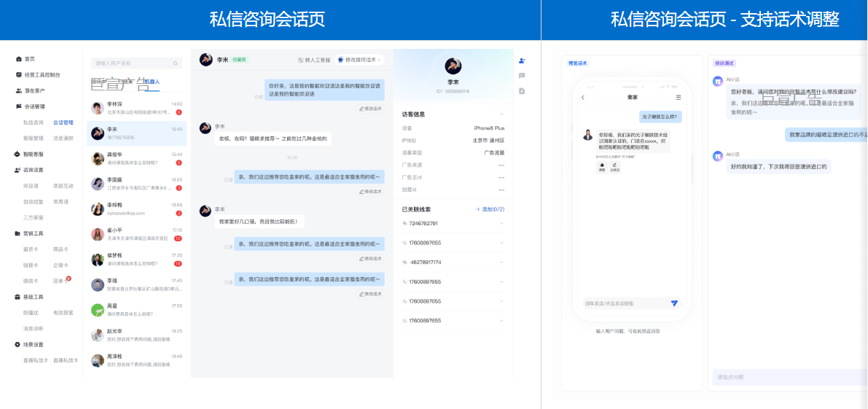Click 修改话术 under the welcome message
Image resolution: width=868 pixels, height=409 pixels.
pyautogui.click(x=370, y=109)
